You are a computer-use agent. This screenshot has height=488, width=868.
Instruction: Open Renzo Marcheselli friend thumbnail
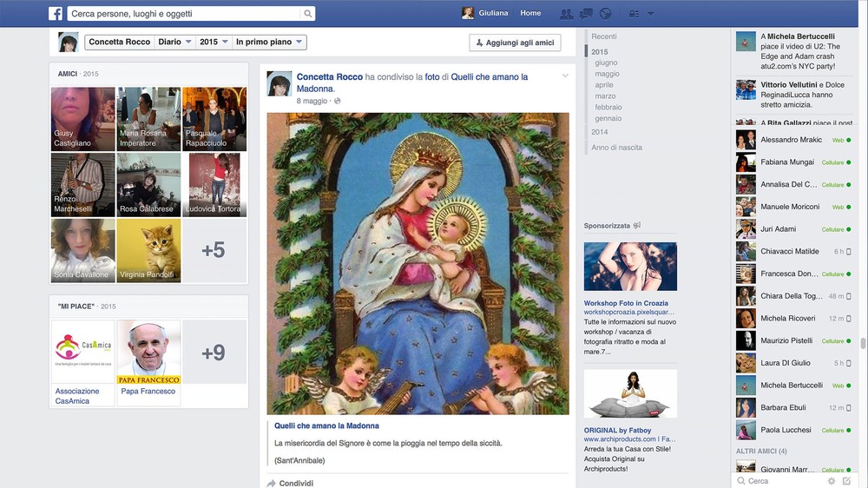pyautogui.click(x=83, y=184)
